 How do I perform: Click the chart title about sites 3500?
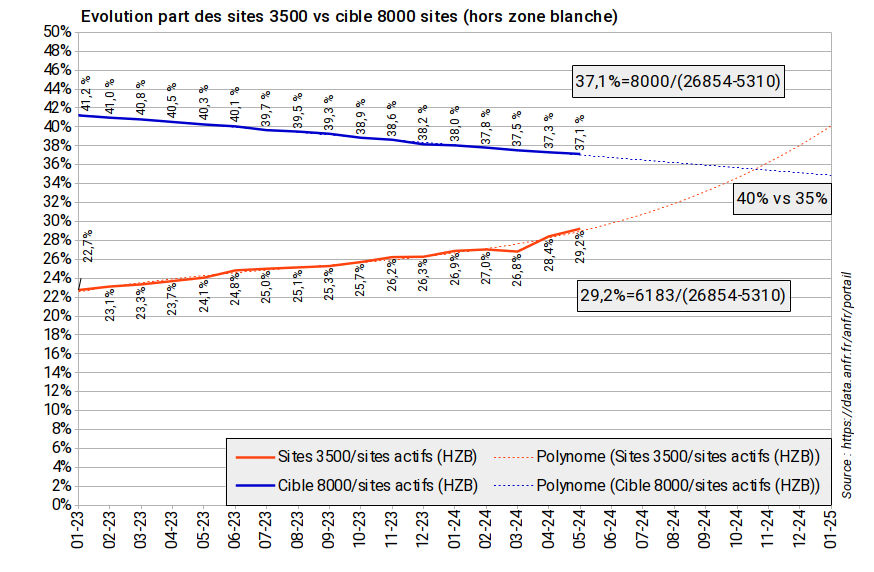[x=349, y=17]
